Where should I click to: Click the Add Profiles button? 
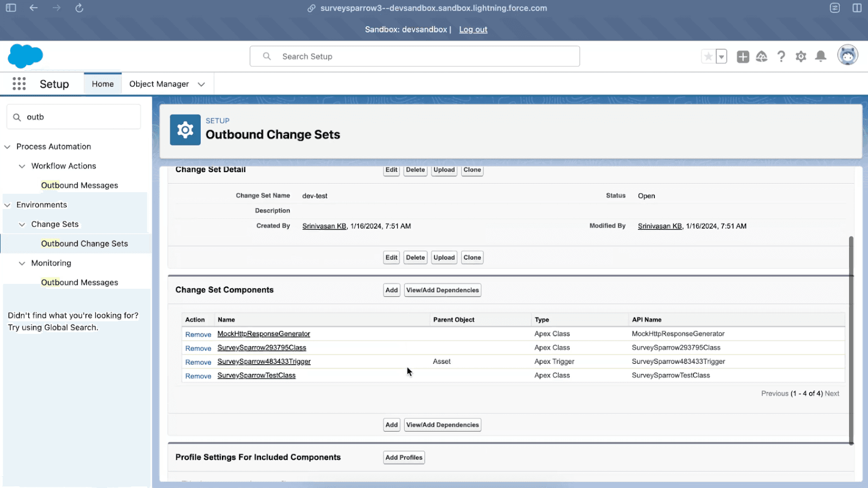404,458
